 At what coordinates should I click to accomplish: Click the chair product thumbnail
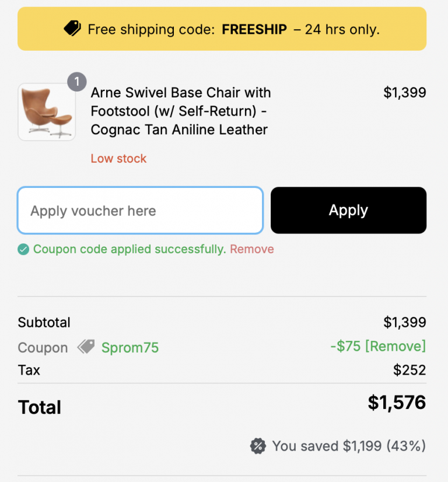tap(46, 111)
